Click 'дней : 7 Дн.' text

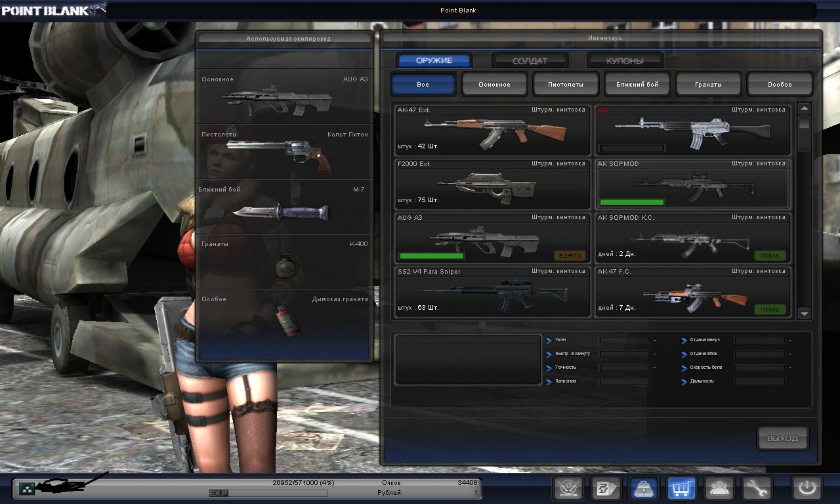pos(617,308)
